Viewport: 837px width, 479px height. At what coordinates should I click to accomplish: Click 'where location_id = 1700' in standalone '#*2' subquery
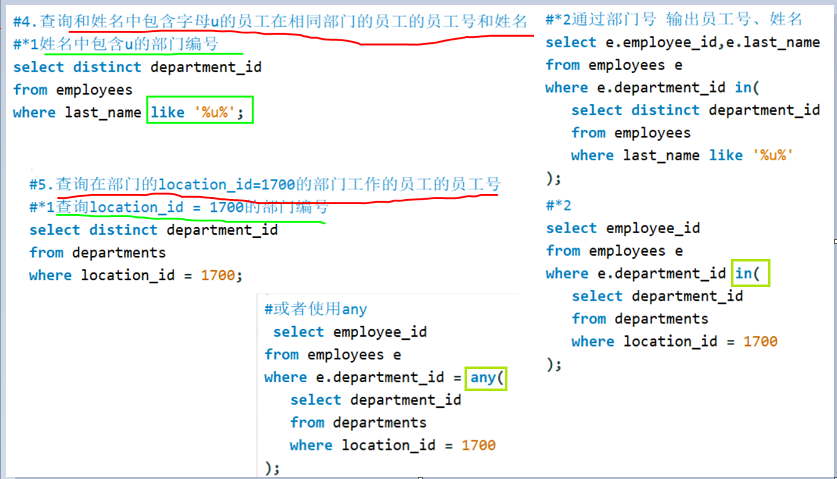675,341
